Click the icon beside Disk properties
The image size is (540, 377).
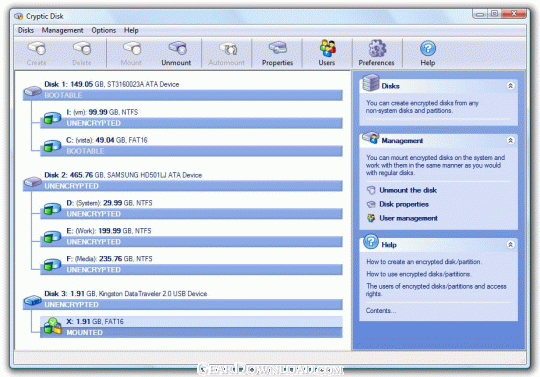(371, 204)
